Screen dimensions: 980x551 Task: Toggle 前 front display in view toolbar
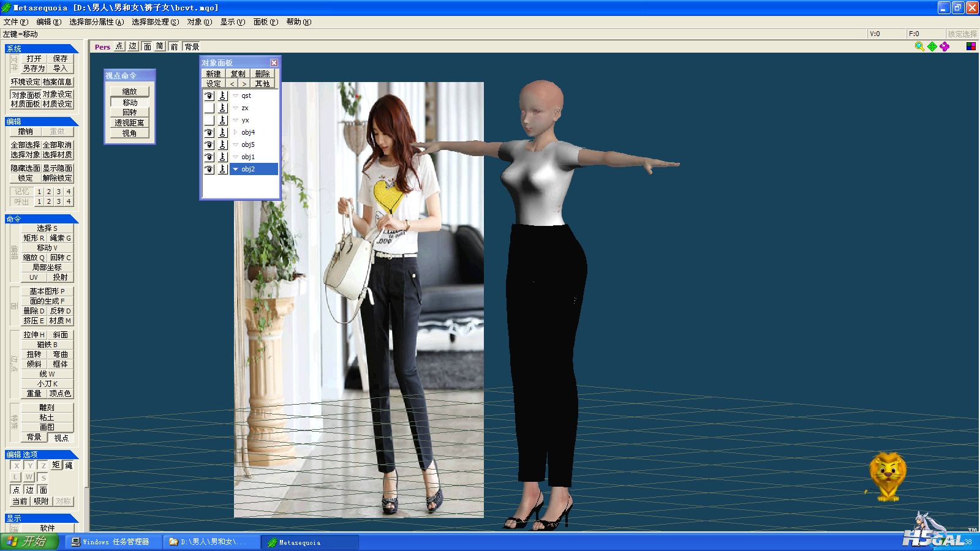(174, 47)
